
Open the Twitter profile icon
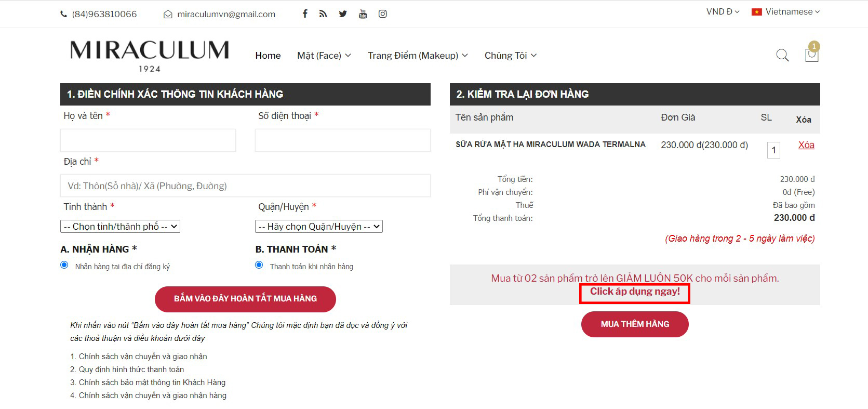[x=343, y=14]
